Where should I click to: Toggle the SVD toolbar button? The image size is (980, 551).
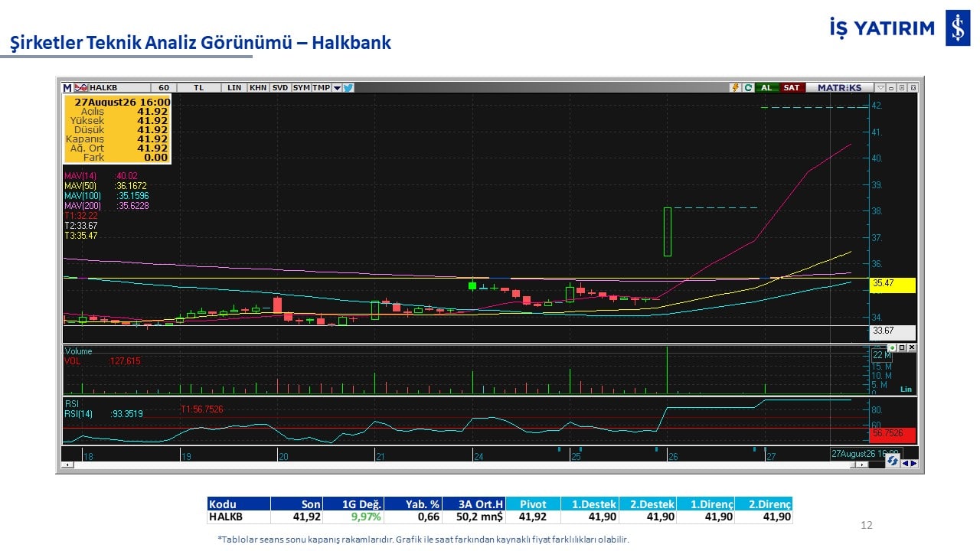coord(280,87)
